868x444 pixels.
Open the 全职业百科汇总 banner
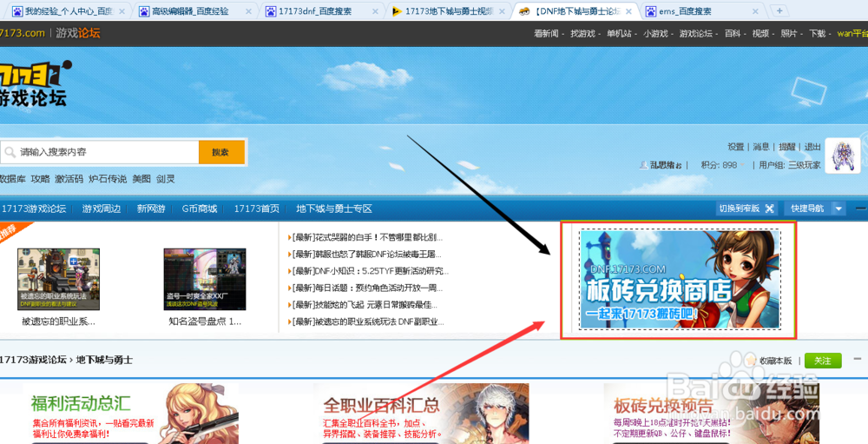click(421, 414)
